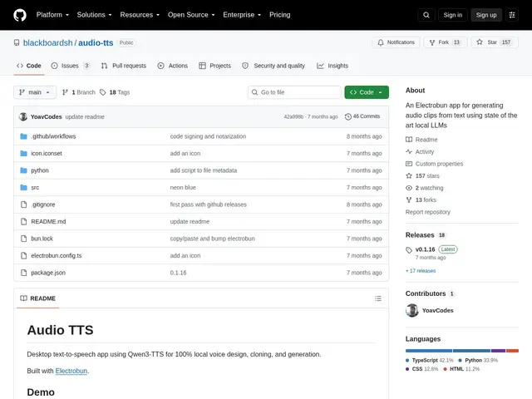Open the Custom properties link
This screenshot has height=399, width=532.
[434, 164]
